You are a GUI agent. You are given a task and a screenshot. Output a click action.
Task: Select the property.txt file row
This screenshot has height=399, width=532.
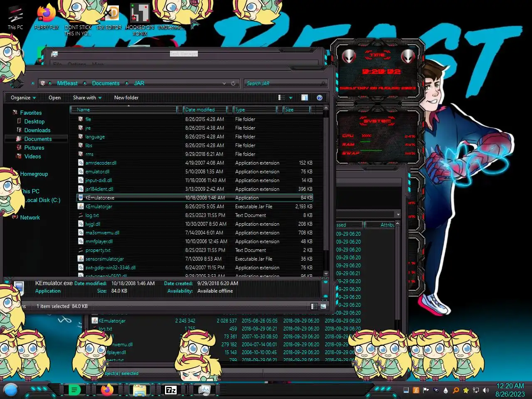coord(195,250)
